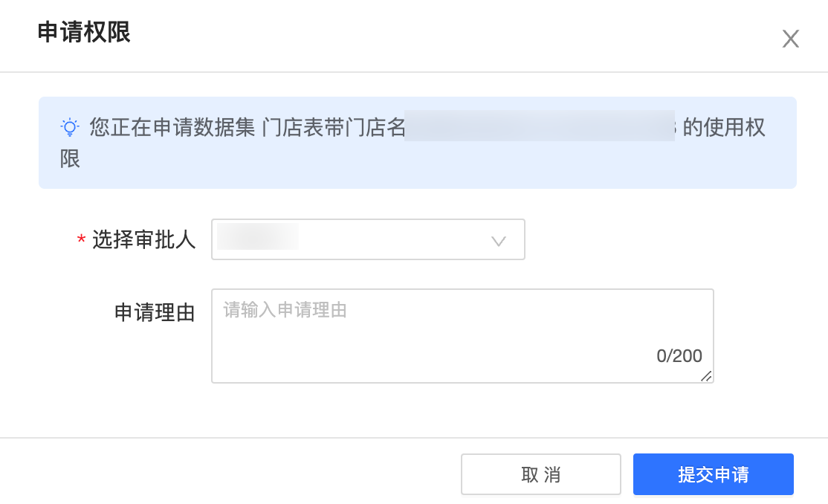Click the 申请理由 field label
This screenshot has height=504, width=828.
(x=155, y=312)
